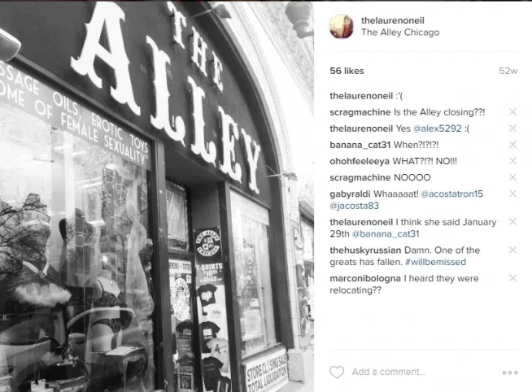Remove the 'Yes @alex5292' comment
This screenshot has width=532, height=392.
(512, 128)
